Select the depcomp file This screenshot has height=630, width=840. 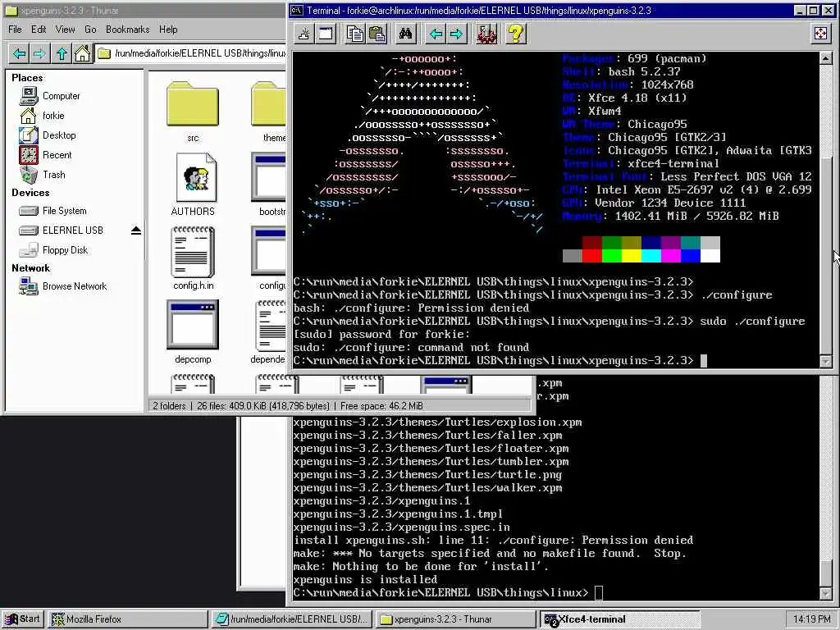tap(193, 332)
